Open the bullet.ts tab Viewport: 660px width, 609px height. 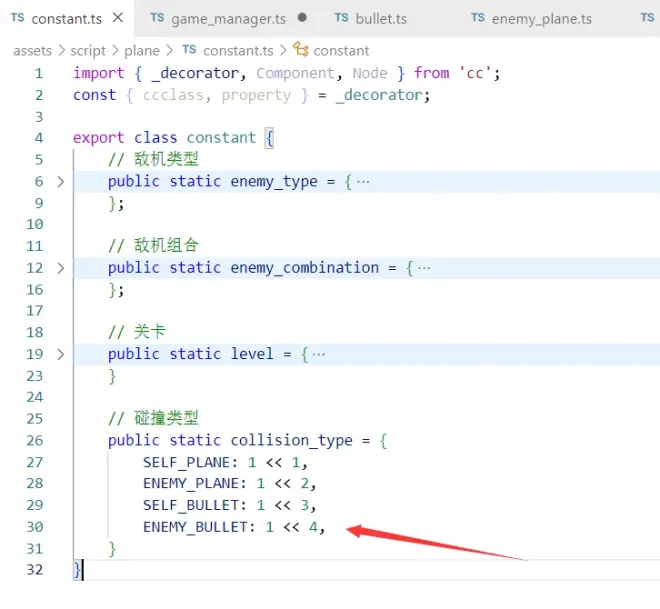pyautogui.click(x=381, y=19)
